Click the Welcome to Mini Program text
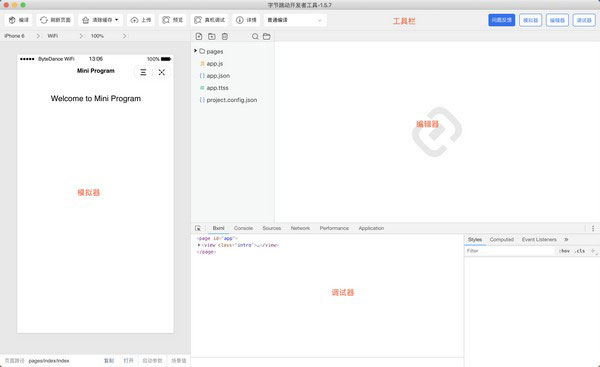Image resolution: width=600 pixels, height=367 pixels. point(96,99)
